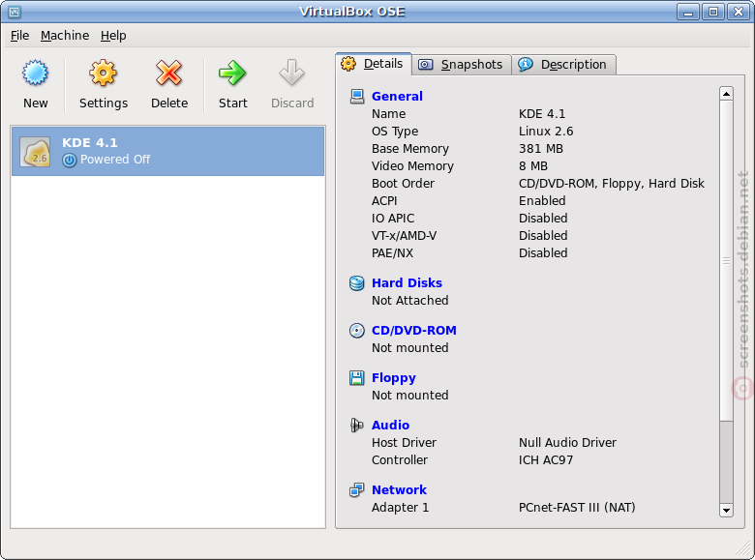Click the VirtualBox title bar window icon
Screen dimensions: 755x560
click(x=15, y=12)
